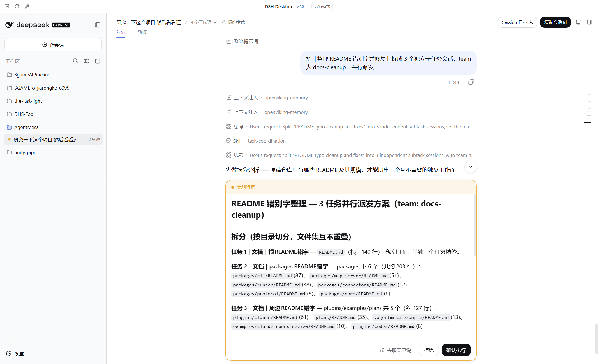Image resolution: width=598 pixels, height=364 pixels.
Task: Copy the user message with copy icon
Action: point(471,82)
